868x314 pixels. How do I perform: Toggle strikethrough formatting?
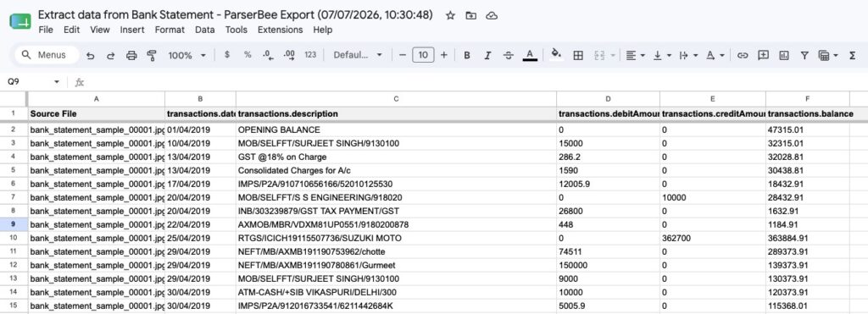click(509, 55)
